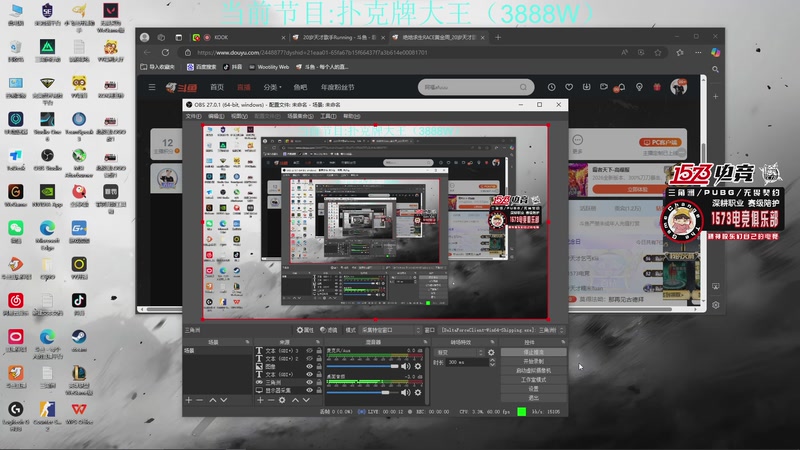
Task: Toggle visibility of 文本 (GDI+) 2 source
Action: coord(309,359)
